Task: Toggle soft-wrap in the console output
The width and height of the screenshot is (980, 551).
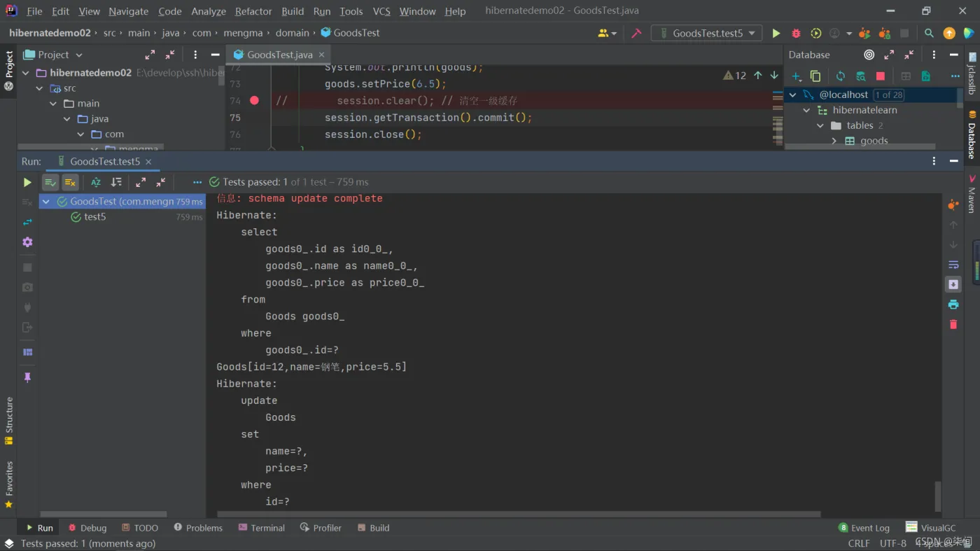Action: tap(953, 265)
